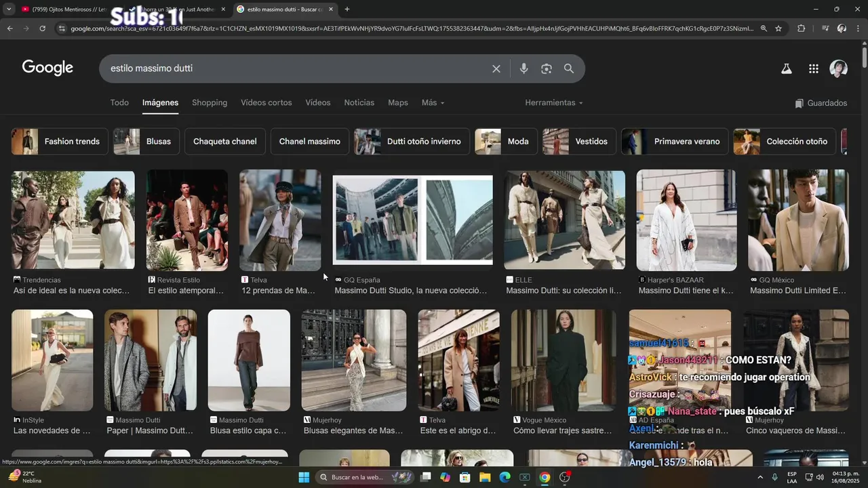Open the Harper's BAZAAR image result

[x=686, y=220]
